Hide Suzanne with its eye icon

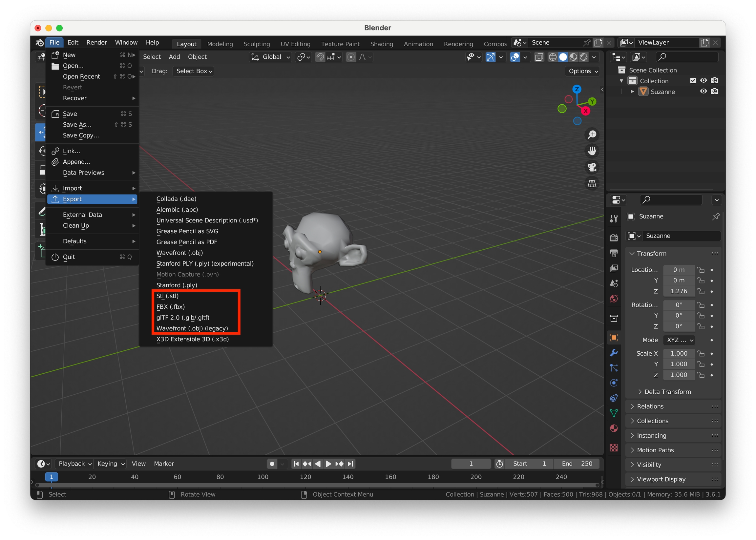[703, 92]
